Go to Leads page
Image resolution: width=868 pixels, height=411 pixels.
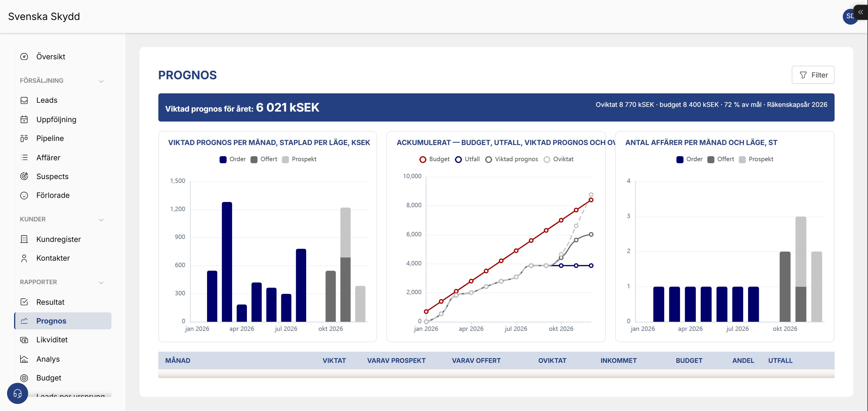click(63, 100)
